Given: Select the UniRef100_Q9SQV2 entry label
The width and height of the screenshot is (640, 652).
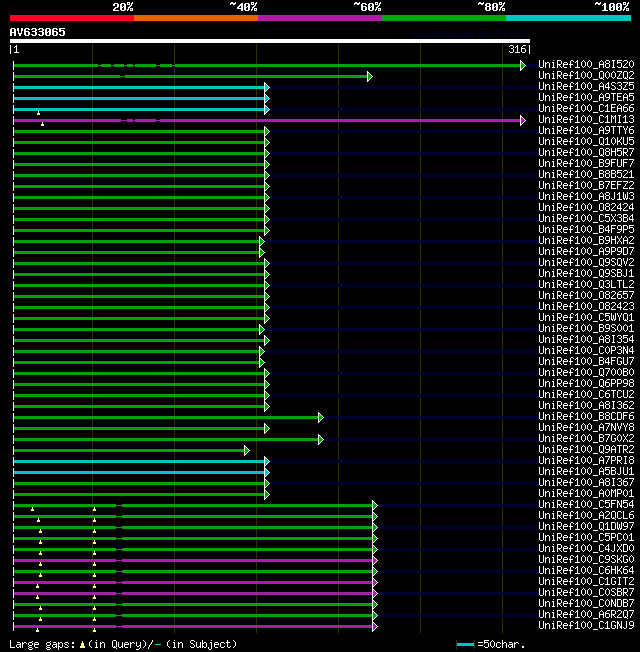Looking at the screenshot, I should 586,262.
